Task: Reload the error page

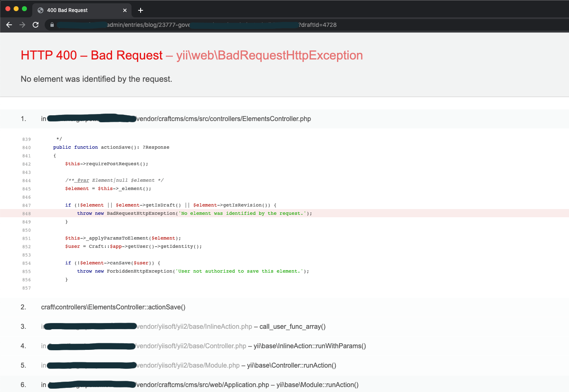Action: coord(36,25)
